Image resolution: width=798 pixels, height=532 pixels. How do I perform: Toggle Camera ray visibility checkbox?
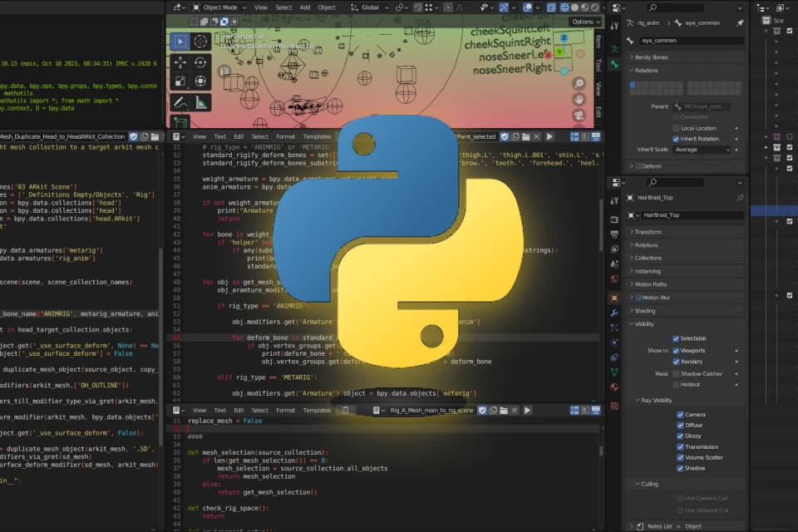680,415
